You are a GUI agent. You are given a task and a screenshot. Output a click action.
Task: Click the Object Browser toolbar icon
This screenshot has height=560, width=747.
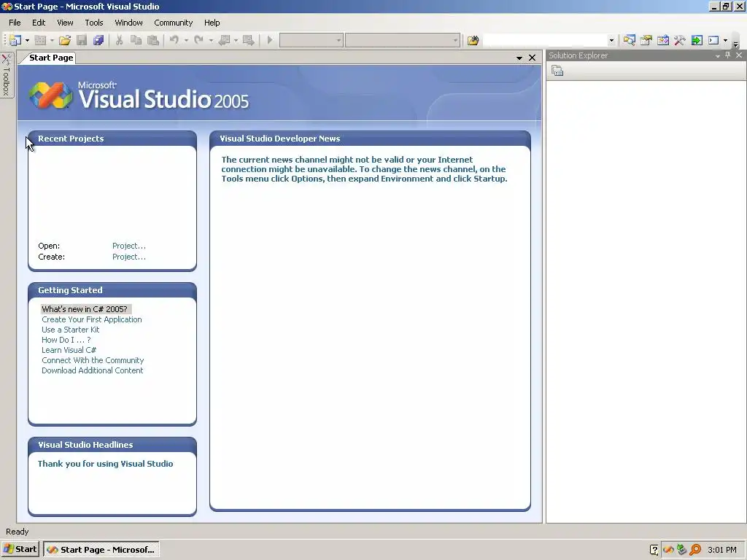point(662,41)
